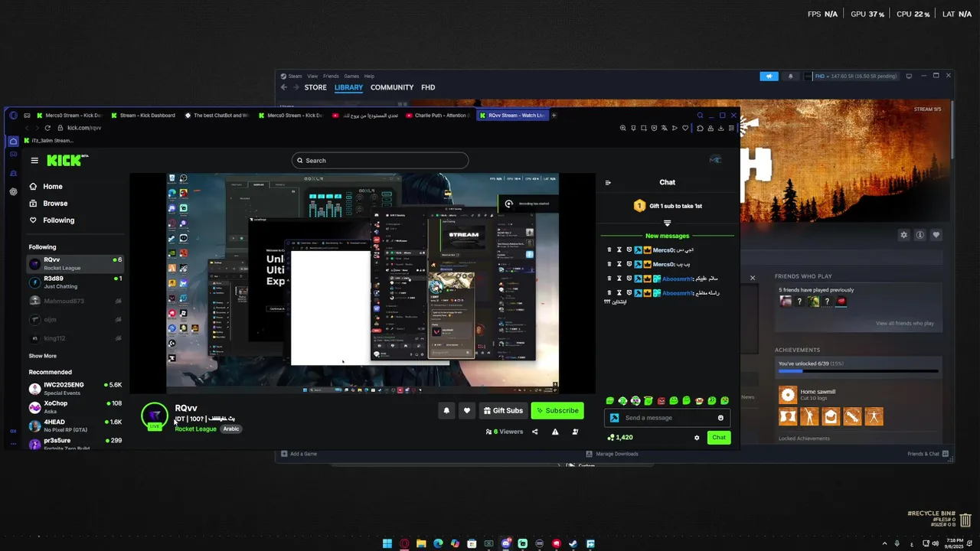This screenshot has height=551, width=980.
Task: Open a new browser tab
Action: pos(554,116)
